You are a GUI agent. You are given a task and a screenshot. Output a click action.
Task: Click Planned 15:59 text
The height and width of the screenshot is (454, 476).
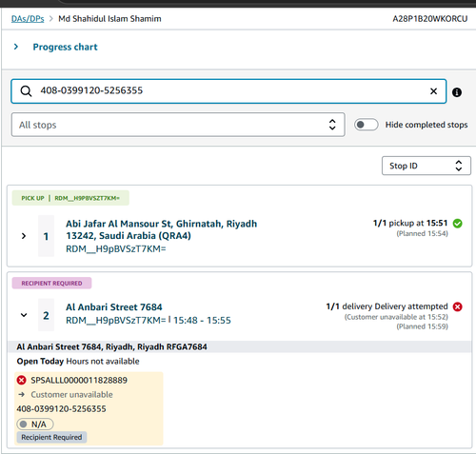click(422, 326)
